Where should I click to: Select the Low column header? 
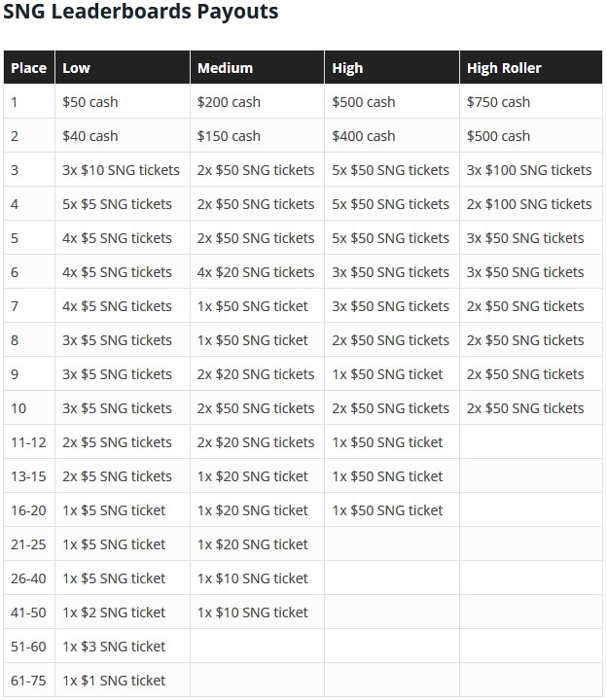(123, 68)
